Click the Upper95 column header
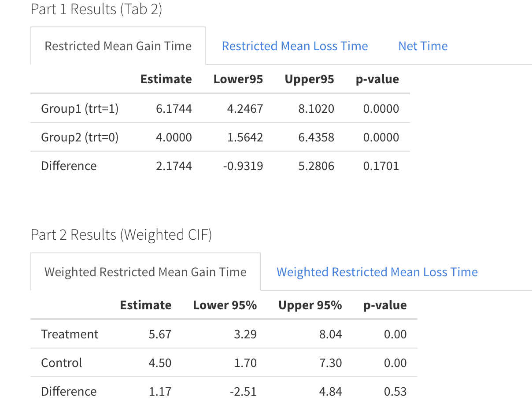The image size is (532, 408). coord(309,79)
